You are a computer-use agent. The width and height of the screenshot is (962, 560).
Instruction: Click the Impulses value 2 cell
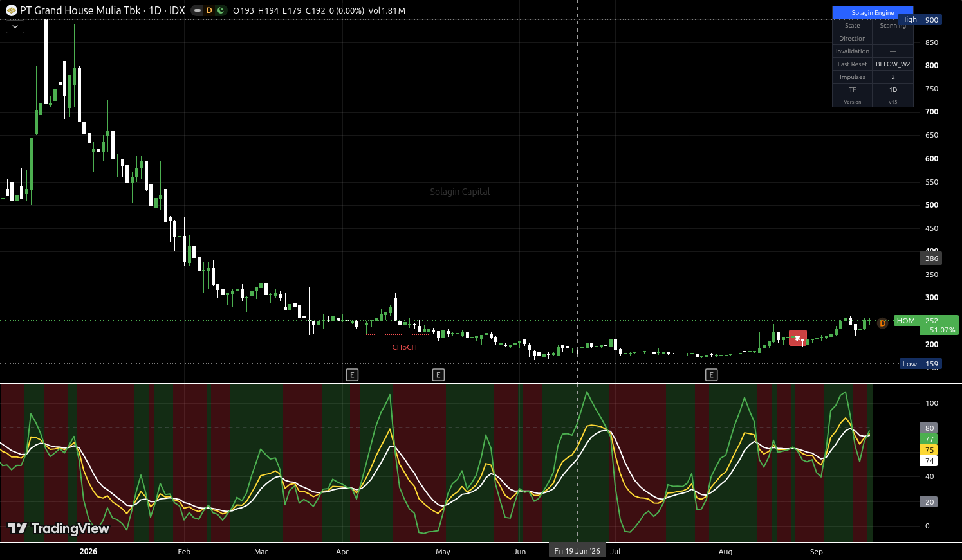(893, 77)
